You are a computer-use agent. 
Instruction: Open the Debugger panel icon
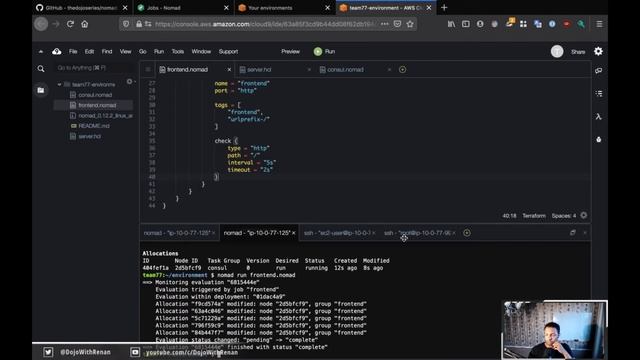598,140
